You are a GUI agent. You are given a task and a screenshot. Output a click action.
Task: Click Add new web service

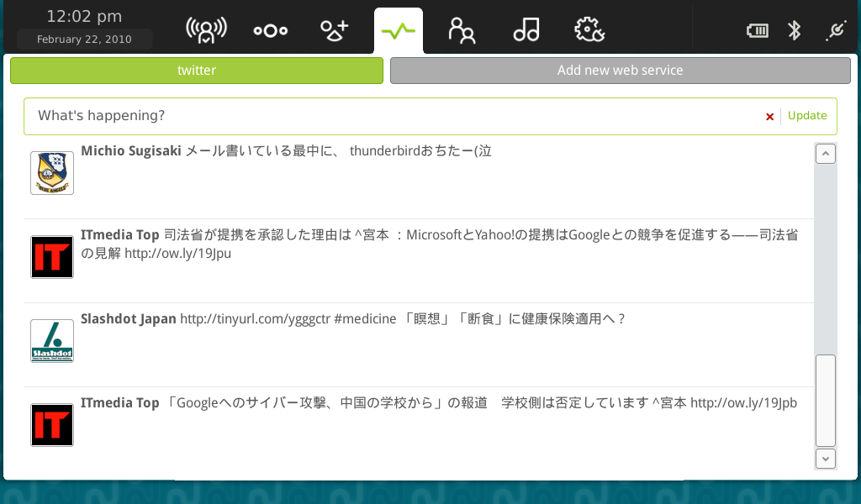(620, 71)
